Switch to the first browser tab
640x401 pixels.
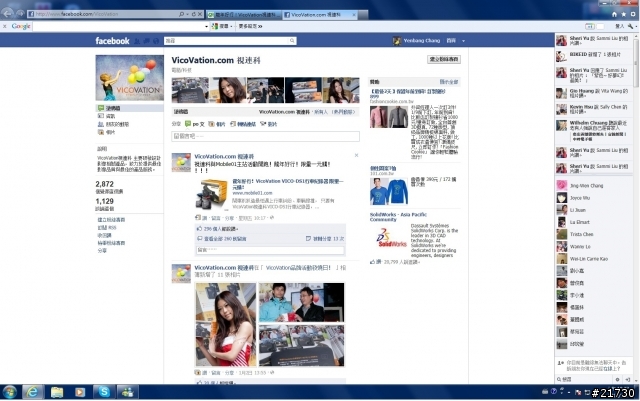tap(243, 15)
